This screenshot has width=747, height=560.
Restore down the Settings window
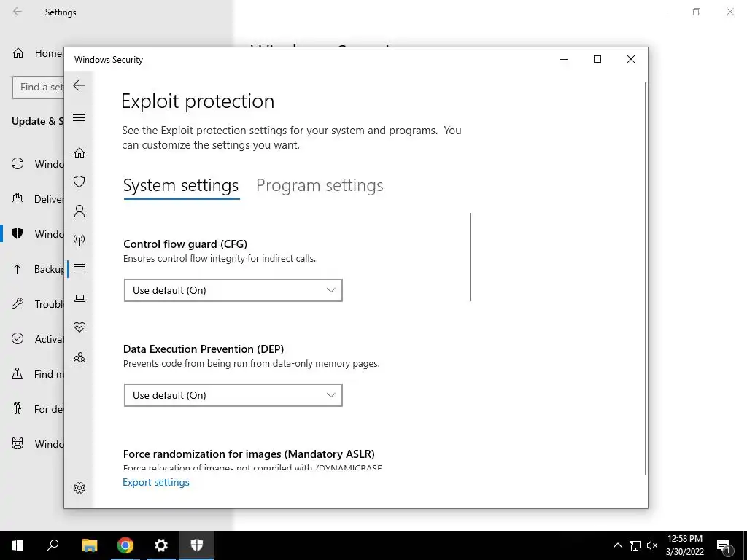pyautogui.click(x=697, y=12)
